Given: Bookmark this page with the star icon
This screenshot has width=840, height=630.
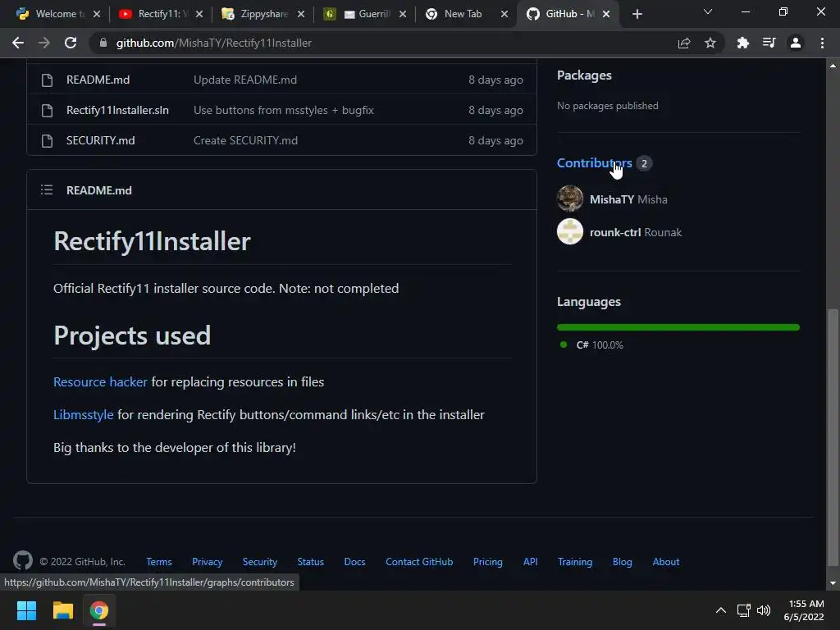Looking at the screenshot, I should pos(710,43).
